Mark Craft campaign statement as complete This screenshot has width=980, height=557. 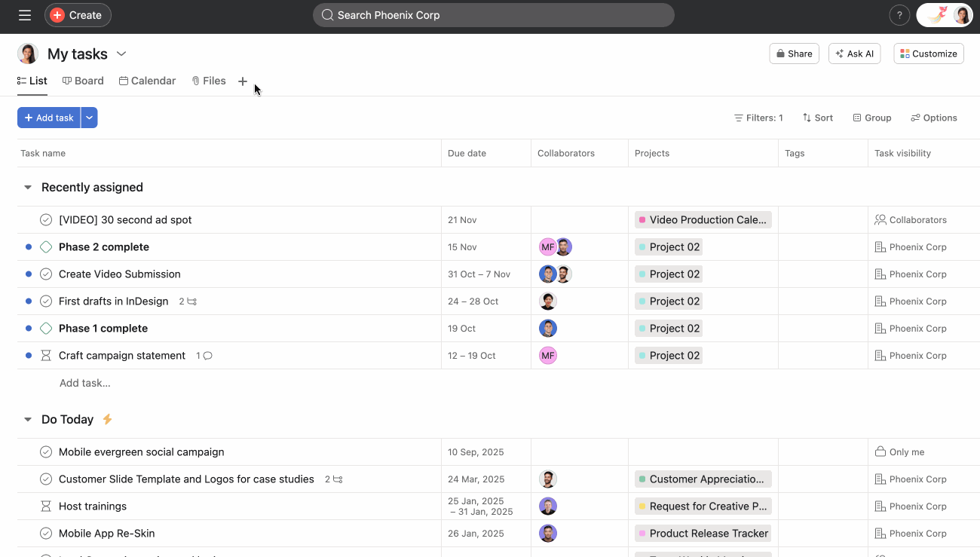click(45, 355)
